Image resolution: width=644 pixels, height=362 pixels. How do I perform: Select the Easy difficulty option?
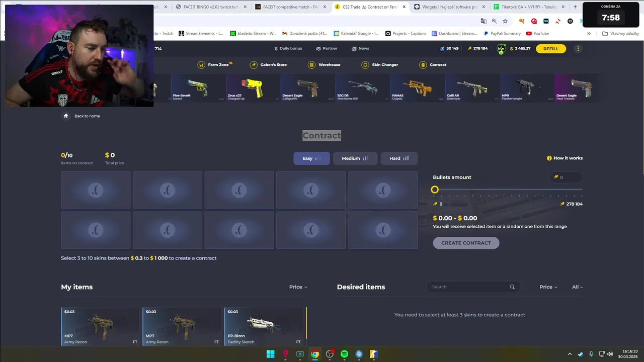click(311, 158)
